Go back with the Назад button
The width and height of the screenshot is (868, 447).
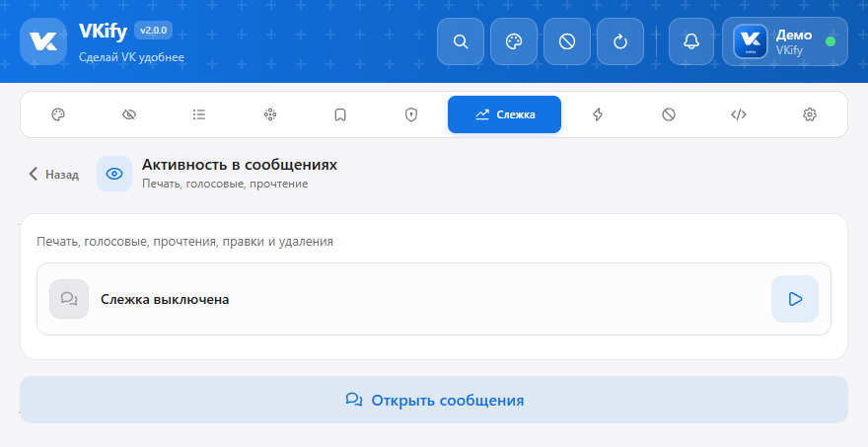53,174
